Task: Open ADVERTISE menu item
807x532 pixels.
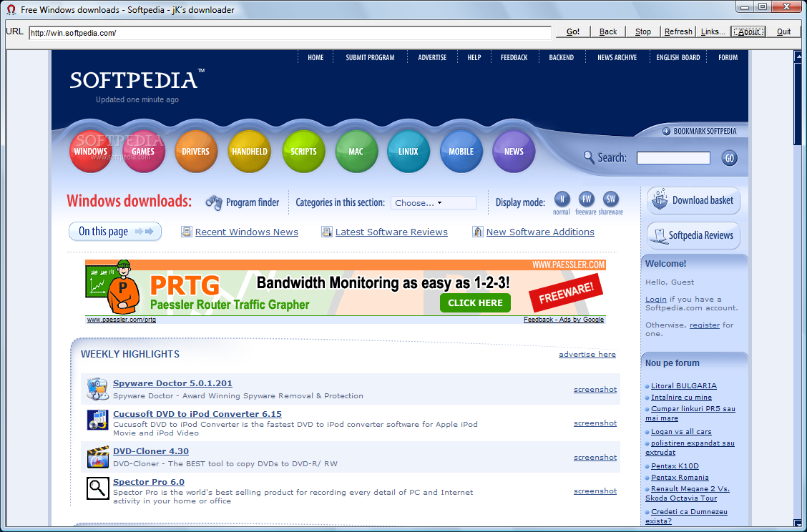Action: tap(432, 58)
